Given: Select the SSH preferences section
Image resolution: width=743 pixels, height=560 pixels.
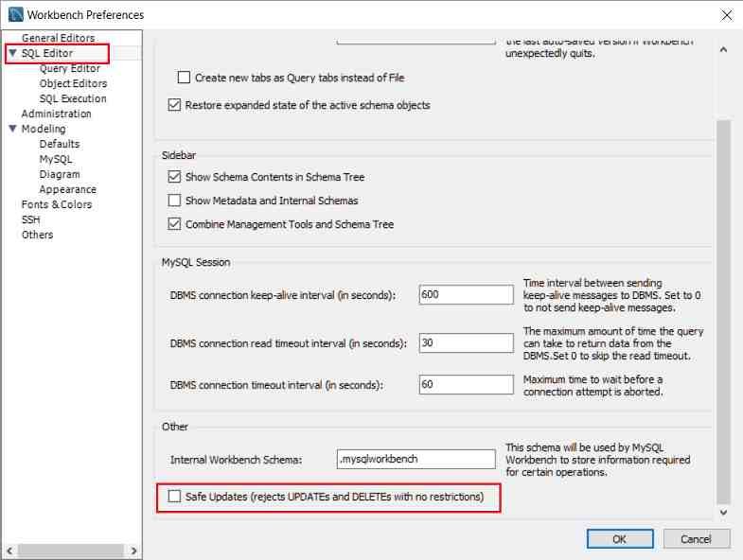Looking at the screenshot, I should point(31,219).
